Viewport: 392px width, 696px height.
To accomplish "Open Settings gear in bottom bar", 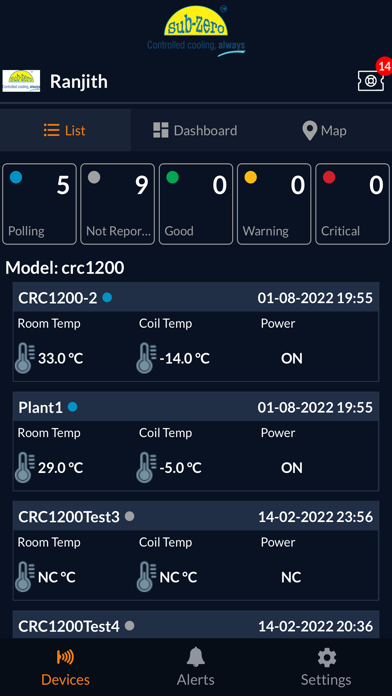I will pos(326,657).
